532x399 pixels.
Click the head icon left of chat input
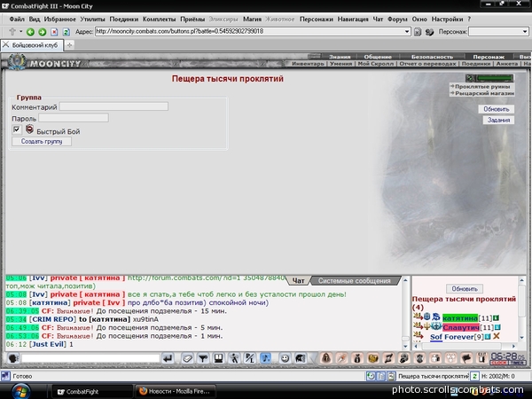pyautogui.click(x=13, y=358)
